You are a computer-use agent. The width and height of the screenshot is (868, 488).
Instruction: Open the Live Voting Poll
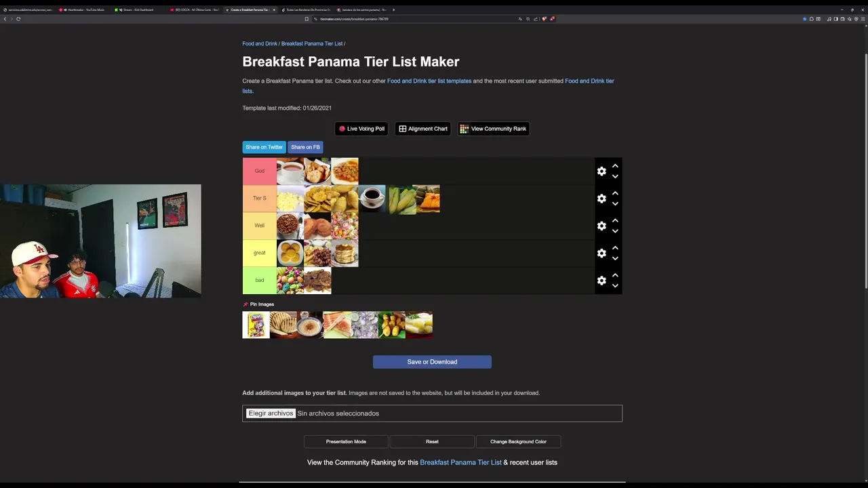[361, 129]
